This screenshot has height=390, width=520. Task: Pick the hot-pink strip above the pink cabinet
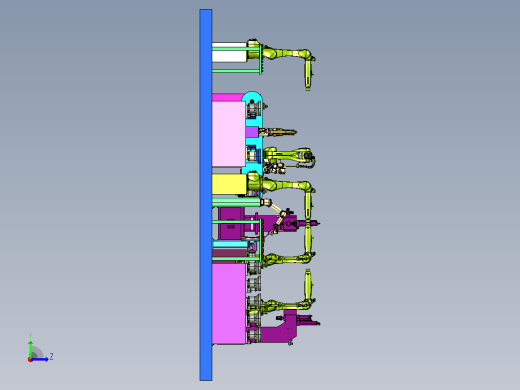228,98
